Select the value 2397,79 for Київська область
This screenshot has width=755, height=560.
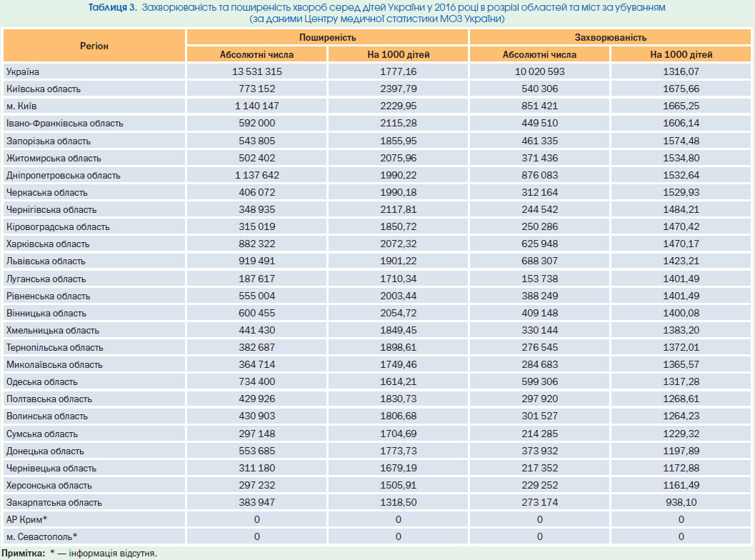point(398,89)
